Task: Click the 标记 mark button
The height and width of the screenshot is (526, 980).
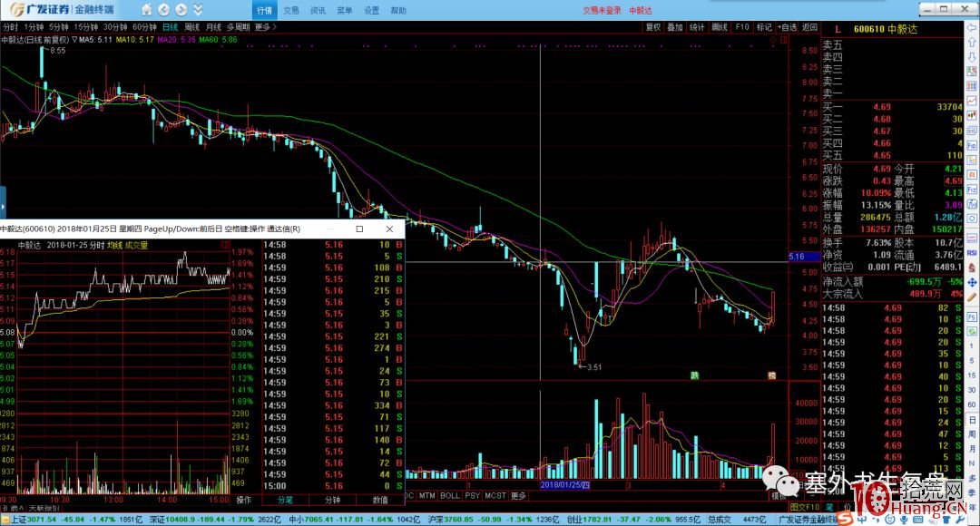Action: tap(764, 27)
